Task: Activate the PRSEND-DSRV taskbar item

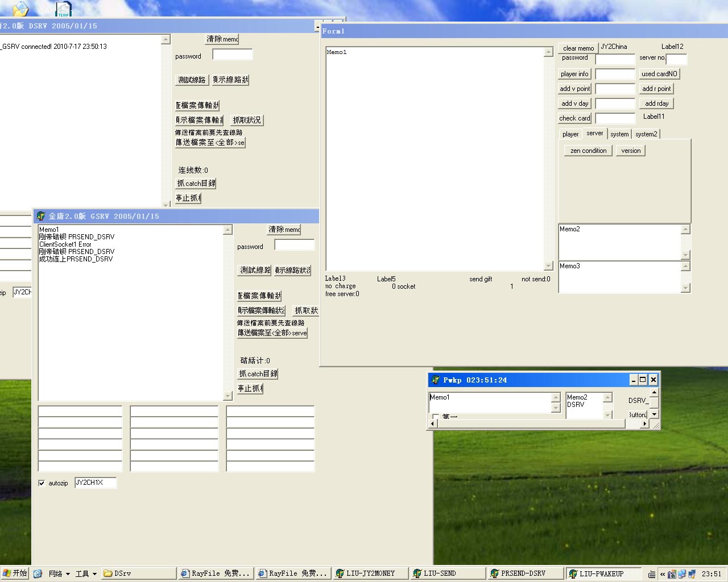Action: (x=523, y=573)
